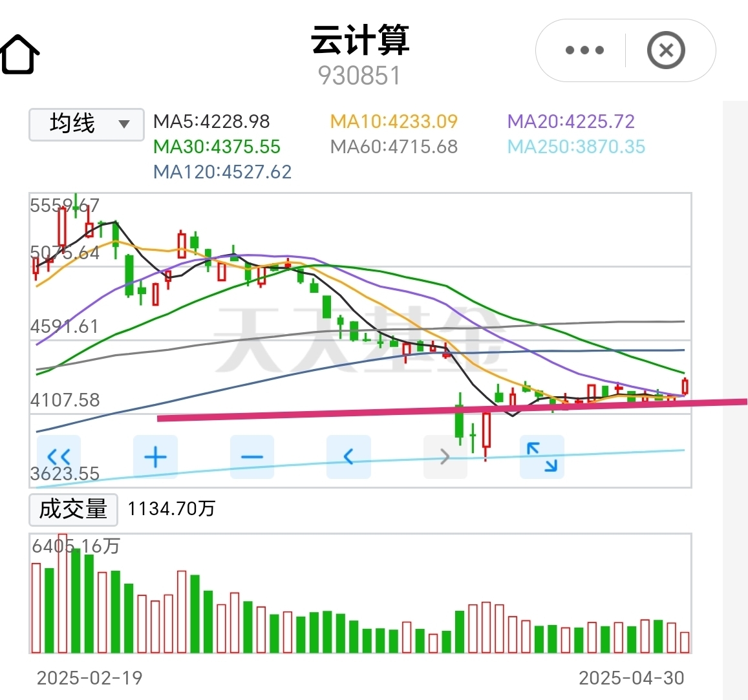Image resolution: width=748 pixels, height=700 pixels.
Task: Click index code 930851
Action: coord(359,76)
